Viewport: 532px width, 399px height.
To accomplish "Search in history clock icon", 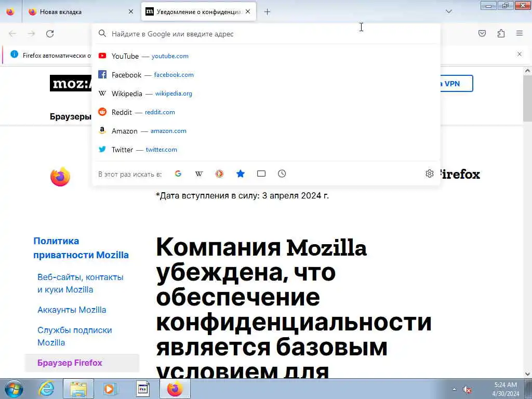I will click(282, 174).
